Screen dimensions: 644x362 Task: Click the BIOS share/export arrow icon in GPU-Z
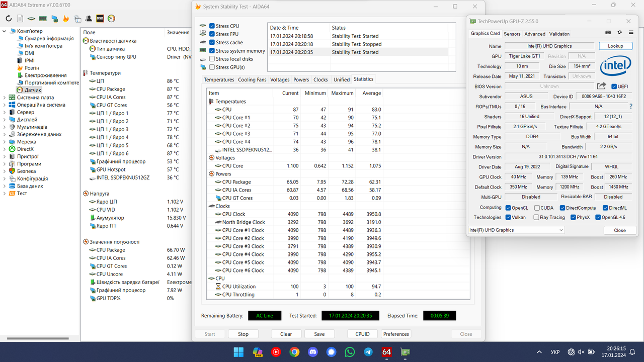tap(602, 86)
